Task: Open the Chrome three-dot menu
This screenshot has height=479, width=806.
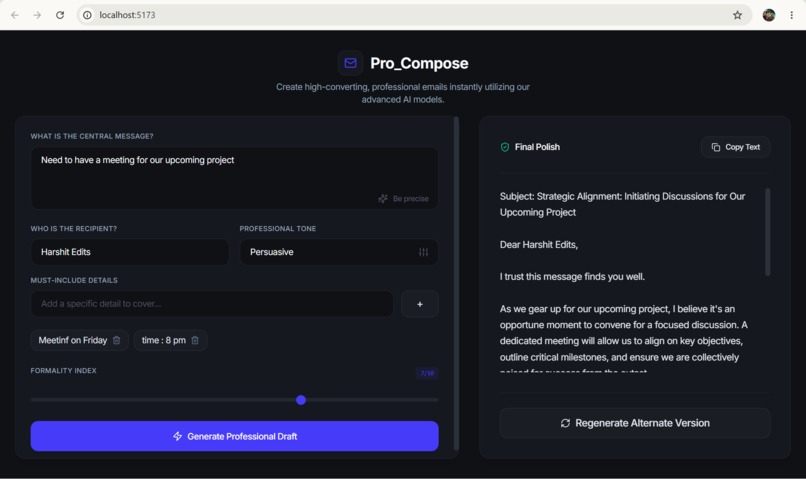Action: [791, 15]
